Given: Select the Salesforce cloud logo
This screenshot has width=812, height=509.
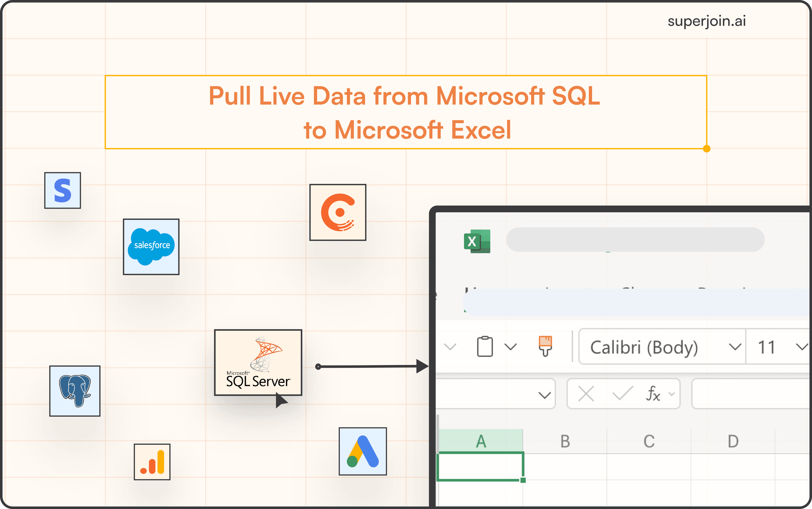Looking at the screenshot, I should pos(151,247).
